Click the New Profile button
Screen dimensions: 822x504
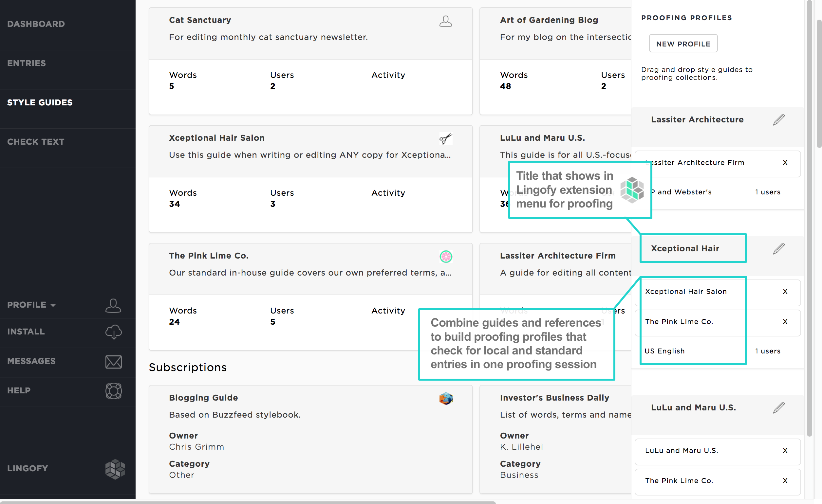coord(683,43)
